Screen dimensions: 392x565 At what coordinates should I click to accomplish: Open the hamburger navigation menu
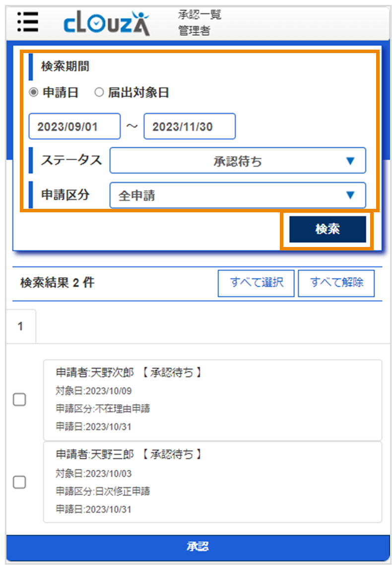[x=28, y=22]
